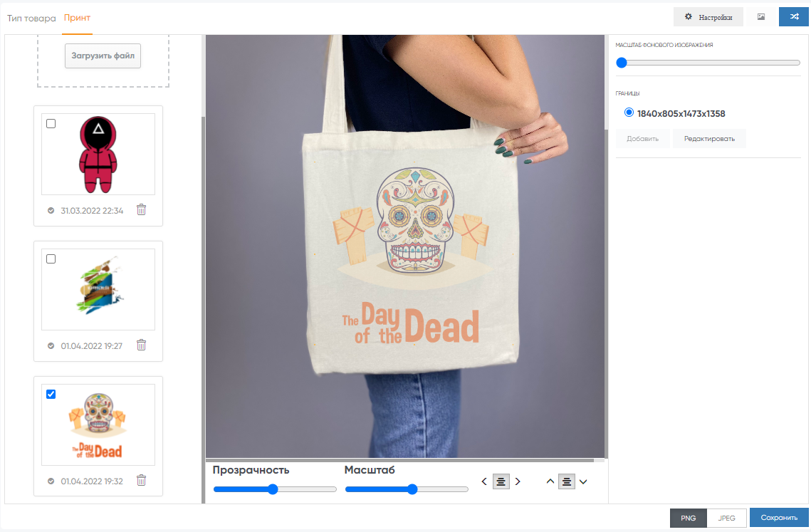Tick the checkbox for the red guard print

point(51,124)
